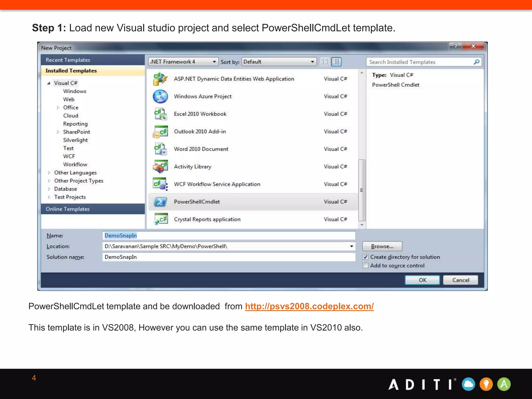Select the Outlook 2010 Add-in template name
The width and height of the screenshot is (532, 399).
coord(200,132)
